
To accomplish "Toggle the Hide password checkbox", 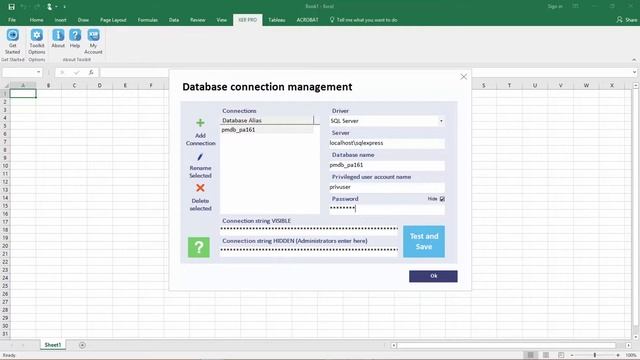I will pos(442,199).
